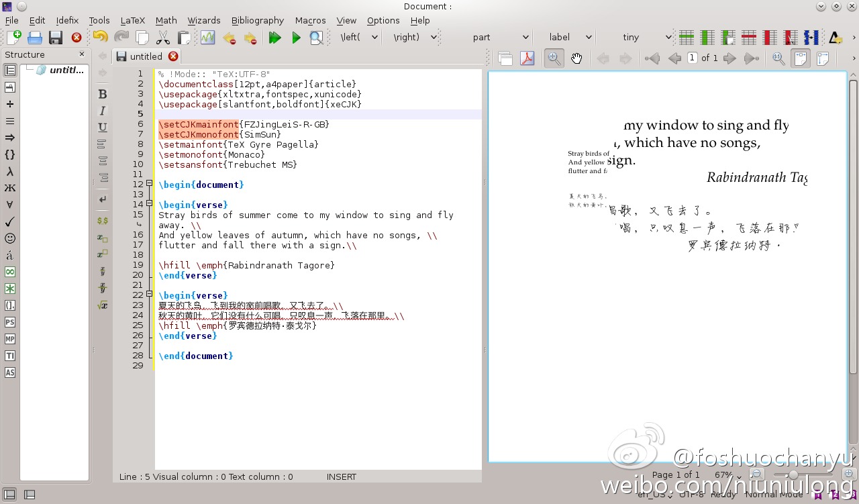Collapse the document environment fold marker
859x504 pixels.
(x=149, y=185)
